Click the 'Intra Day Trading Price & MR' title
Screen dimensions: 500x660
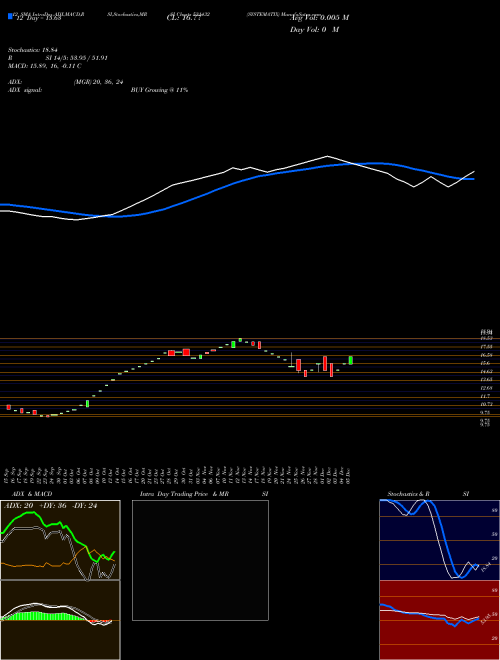[184, 494]
